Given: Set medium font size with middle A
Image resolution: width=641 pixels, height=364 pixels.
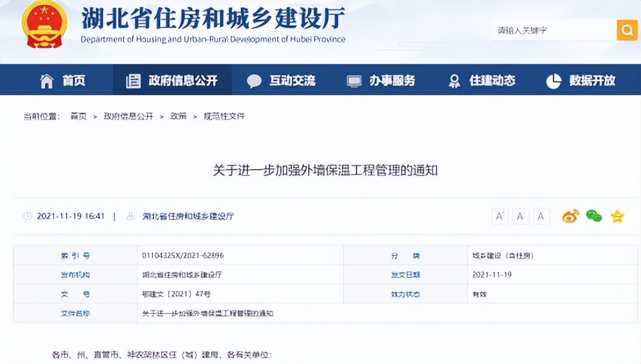Looking at the screenshot, I should 520,216.
